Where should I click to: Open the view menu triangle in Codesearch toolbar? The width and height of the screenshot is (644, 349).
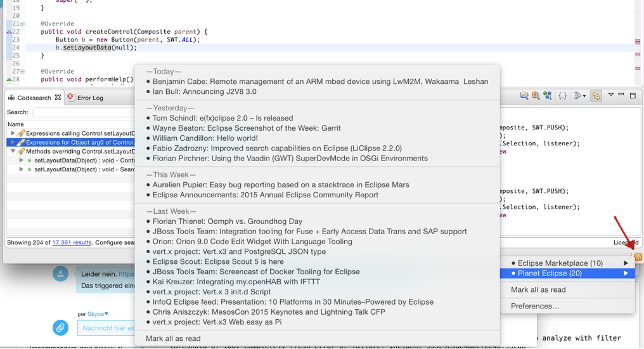(611, 95)
